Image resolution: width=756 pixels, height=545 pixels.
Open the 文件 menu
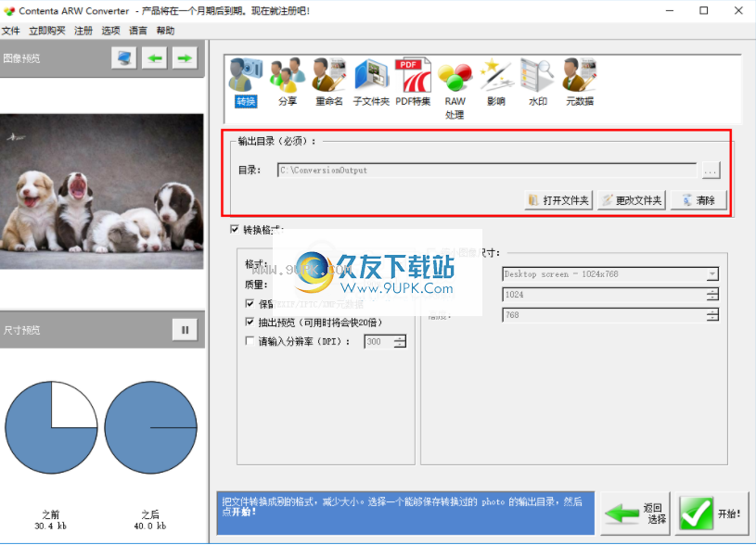(10, 31)
